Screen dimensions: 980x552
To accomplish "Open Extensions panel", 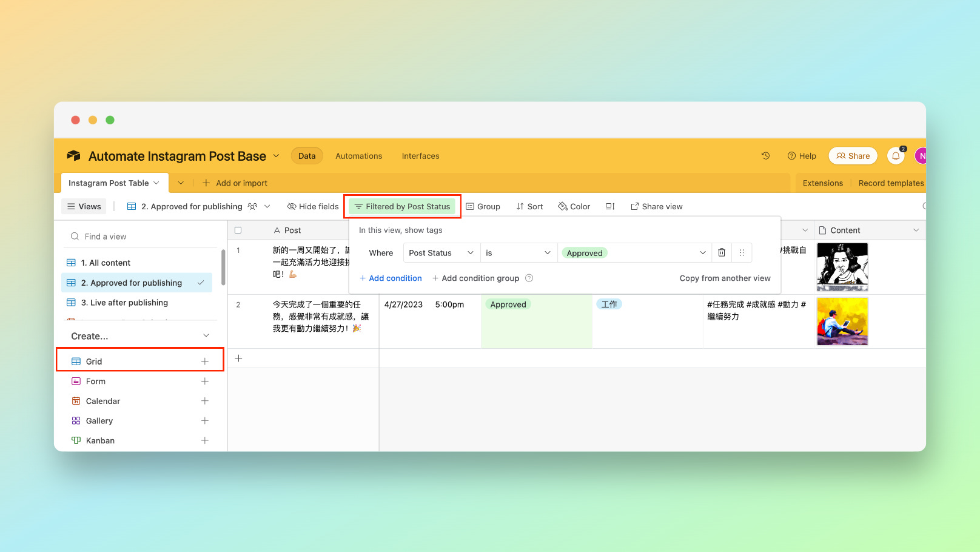I will [823, 183].
